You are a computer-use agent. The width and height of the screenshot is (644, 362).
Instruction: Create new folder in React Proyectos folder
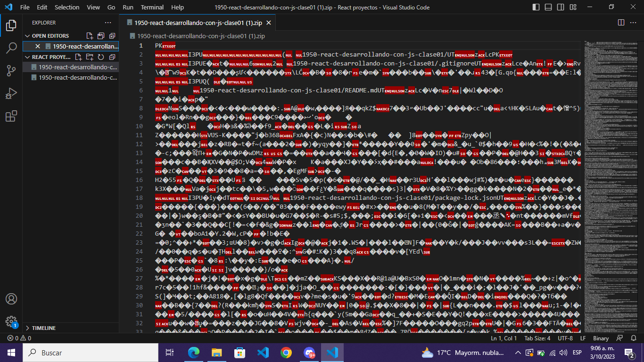pos(90,57)
